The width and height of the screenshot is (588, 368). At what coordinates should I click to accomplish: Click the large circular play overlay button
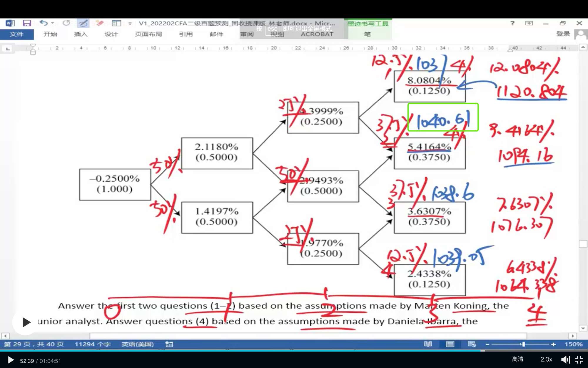click(26, 322)
